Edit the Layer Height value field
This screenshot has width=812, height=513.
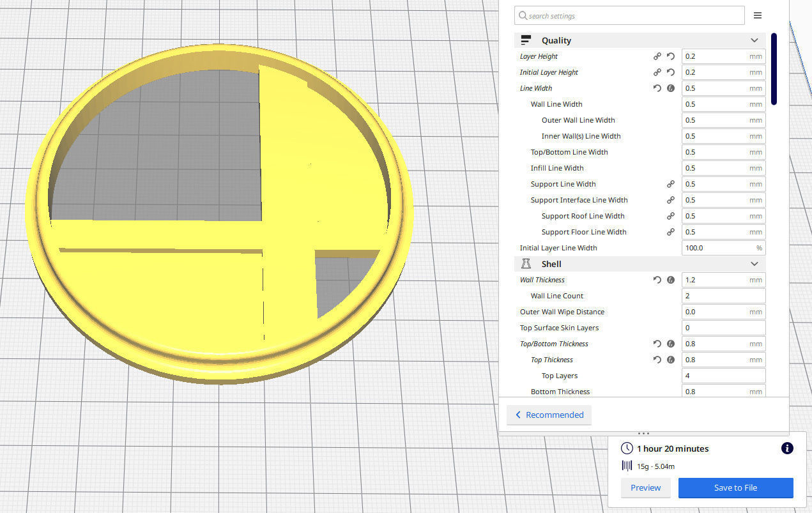[x=723, y=56]
